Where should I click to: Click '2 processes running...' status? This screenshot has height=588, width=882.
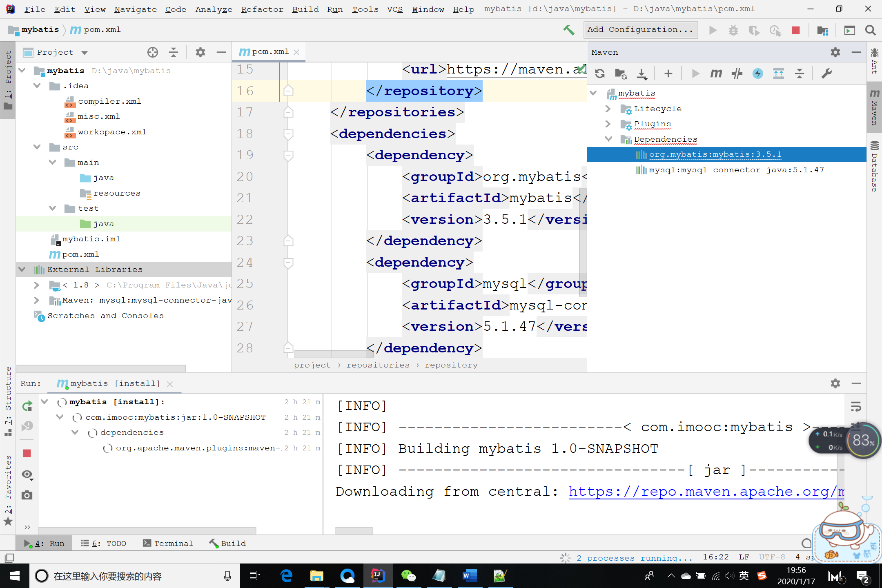pos(634,558)
